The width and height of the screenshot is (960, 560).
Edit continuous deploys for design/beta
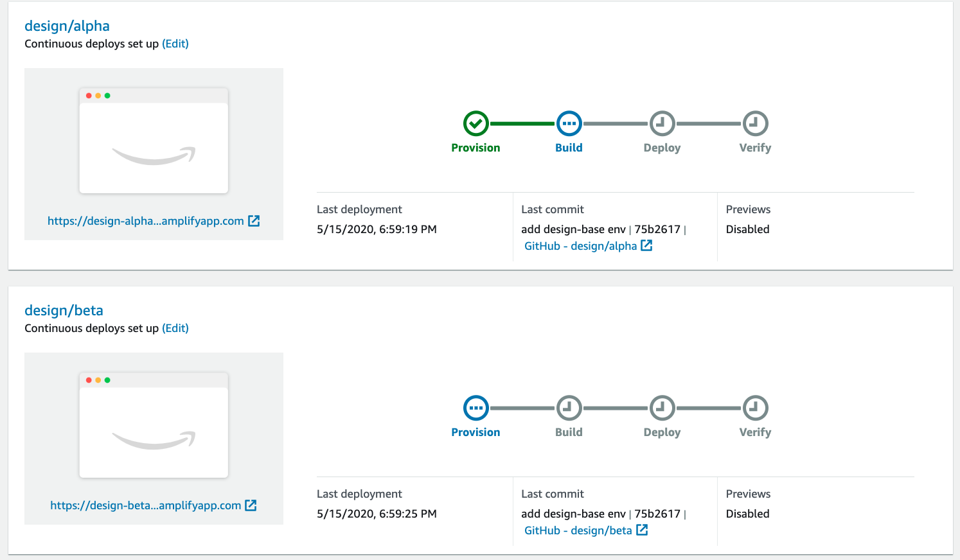click(x=175, y=328)
